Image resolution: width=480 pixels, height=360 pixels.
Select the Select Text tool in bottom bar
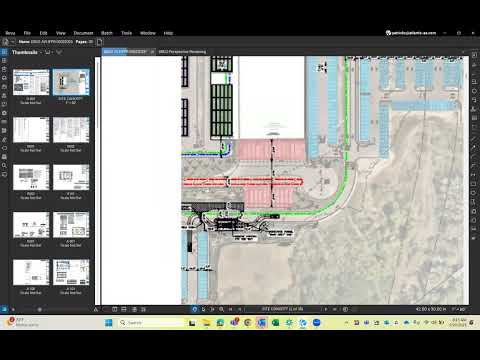click(x=212, y=309)
